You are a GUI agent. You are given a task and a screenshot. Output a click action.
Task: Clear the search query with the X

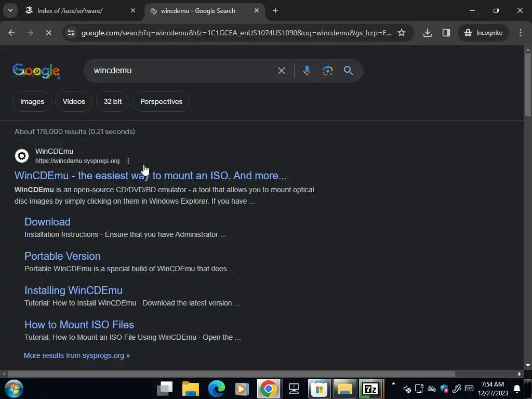click(282, 71)
